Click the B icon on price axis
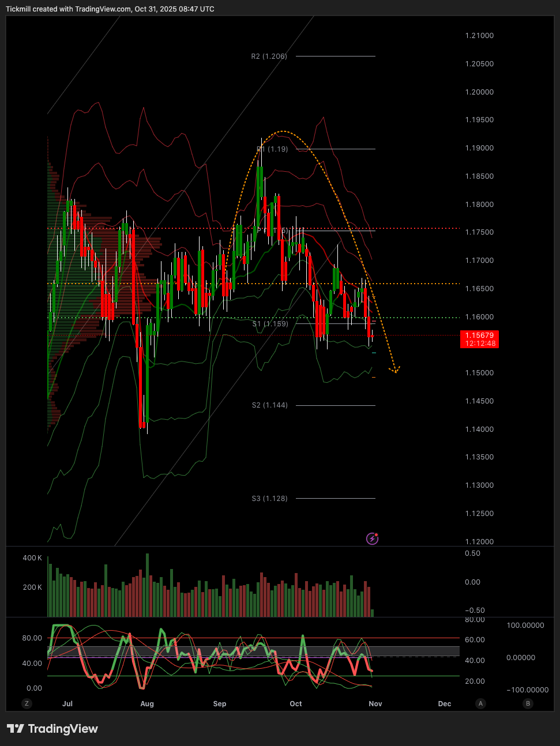560x746 pixels. point(528,703)
